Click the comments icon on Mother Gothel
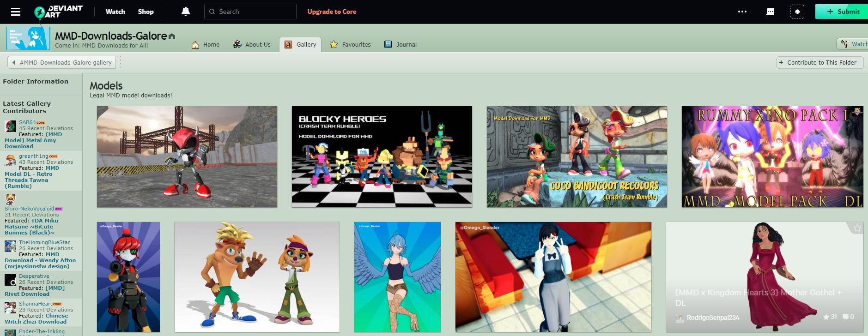This screenshot has width=868, height=336. pos(845,317)
